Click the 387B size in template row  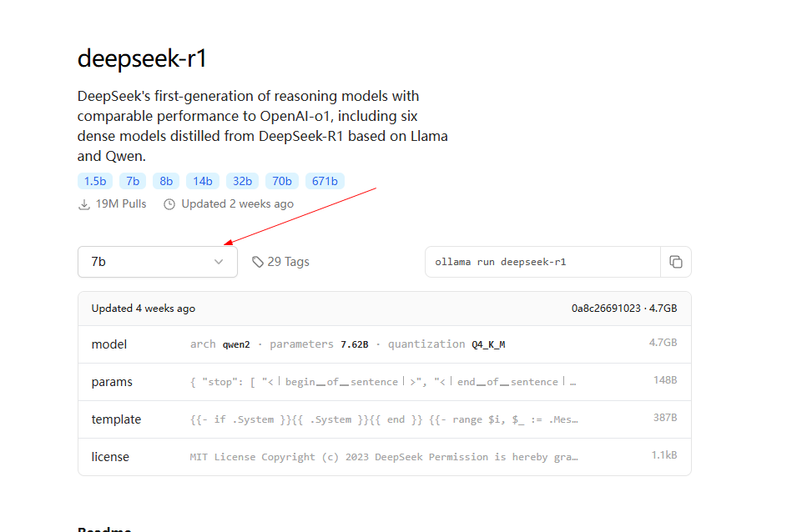[665, 418]
